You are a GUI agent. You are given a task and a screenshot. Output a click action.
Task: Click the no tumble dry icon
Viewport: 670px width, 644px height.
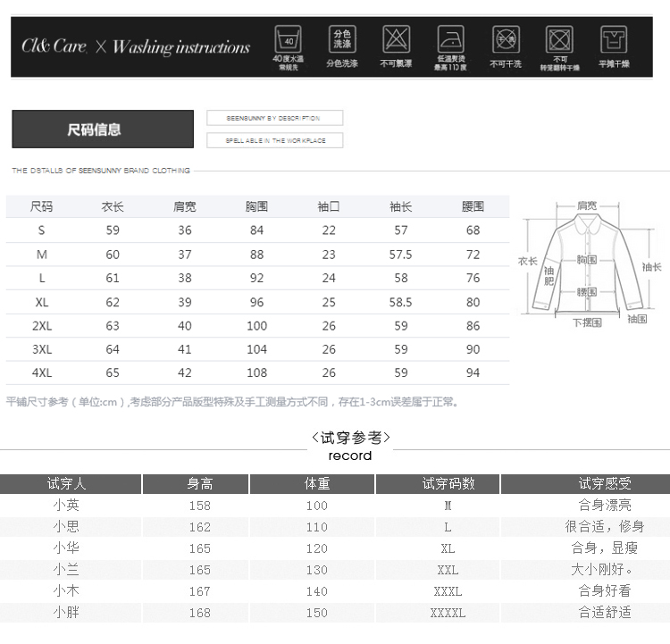click(x=560, y=39)
